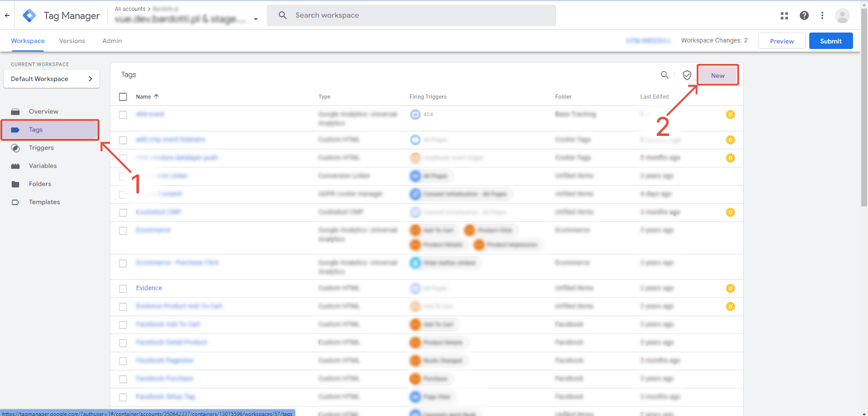Tick the checkbox for Facebook Purchase

[x=123, y=379]
